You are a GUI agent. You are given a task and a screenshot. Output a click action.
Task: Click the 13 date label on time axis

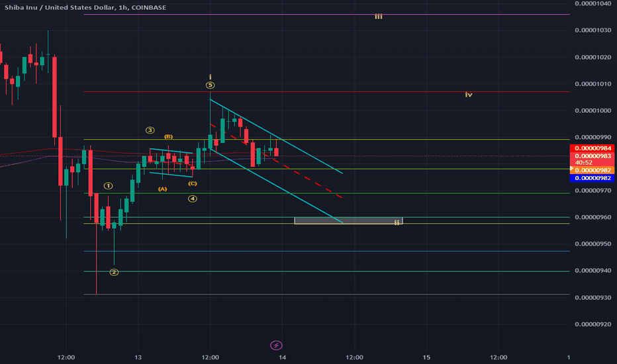[x=138, y=357]
